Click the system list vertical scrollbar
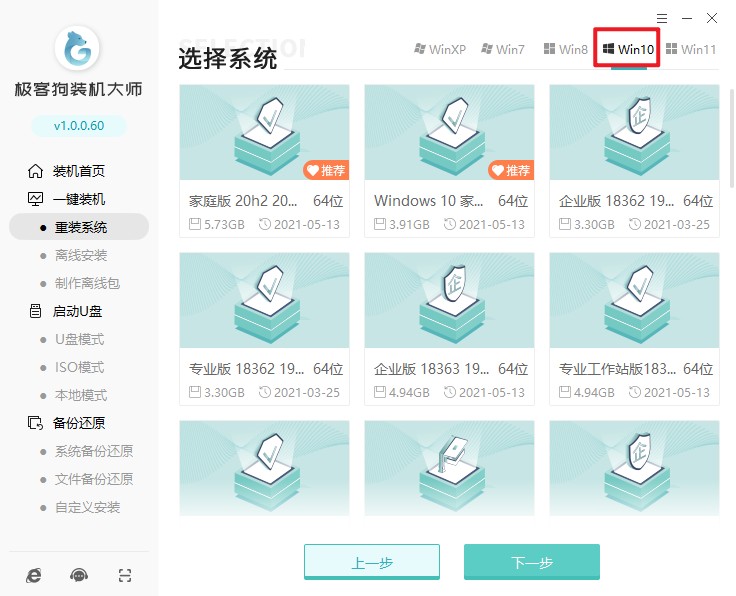Image resolution: width=736 pixels, height=596 pixels. click(x=729, y=150)
